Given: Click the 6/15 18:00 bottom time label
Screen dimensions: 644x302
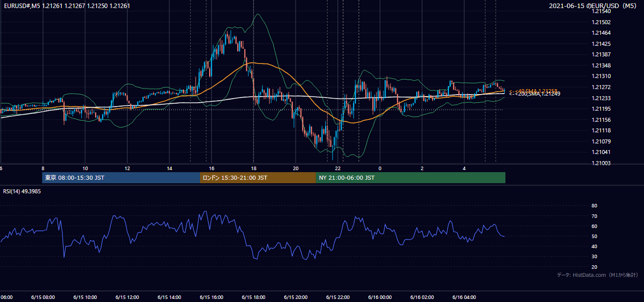Looking at the screenshot, I should pyautogui.click(x=254, y=297).
